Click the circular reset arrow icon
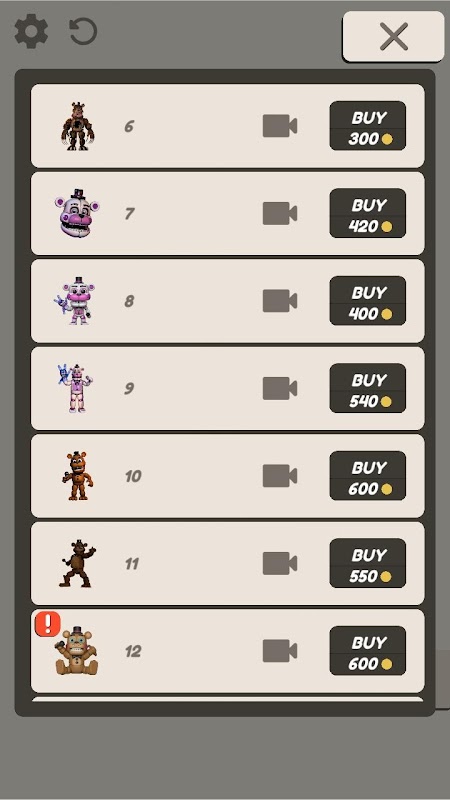Viewport: 450px width, 800px height. pyautogui.click(x=83, y=32)
